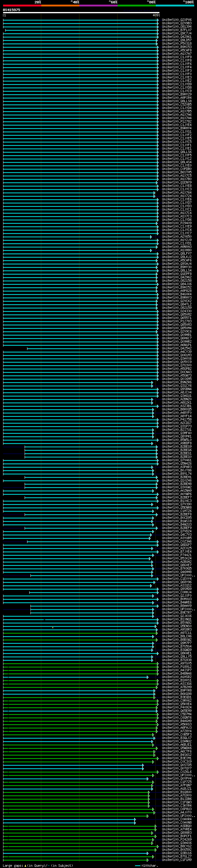
Task: Select hit UniRef100_P24269
Action: (x=177, y=840)
